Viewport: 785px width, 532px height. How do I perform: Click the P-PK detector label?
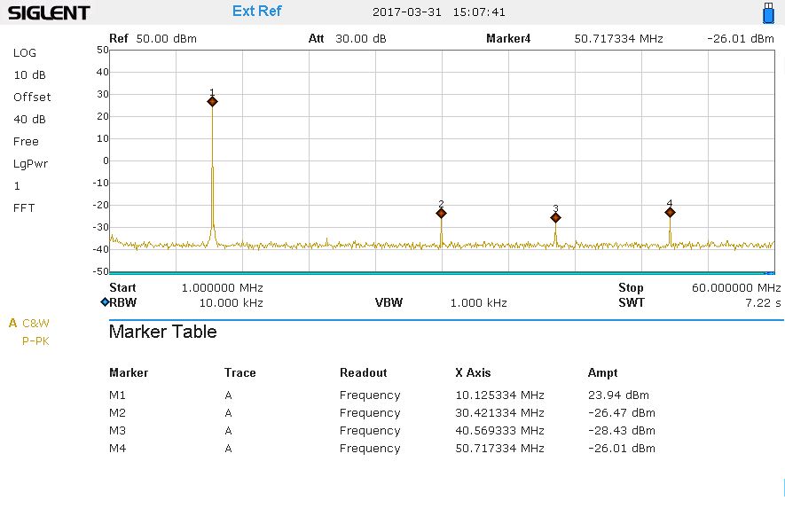click(35, 341)
